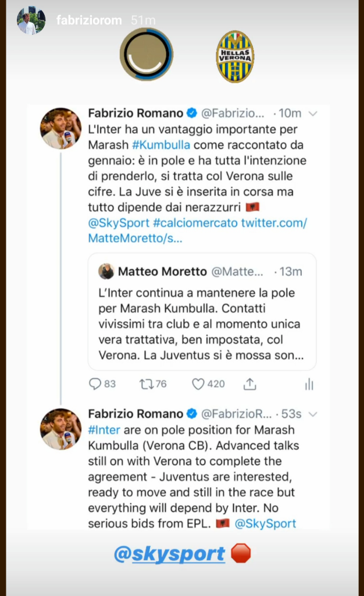This screenshot has width=364, height=596.
Task: Tap Matteo Moretto's small avatar
Action: click(x=106, y=271)
